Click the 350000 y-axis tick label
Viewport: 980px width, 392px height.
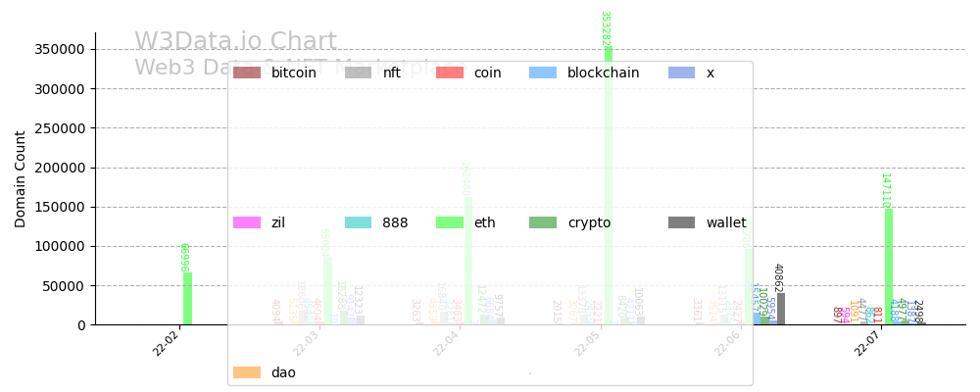58,49
